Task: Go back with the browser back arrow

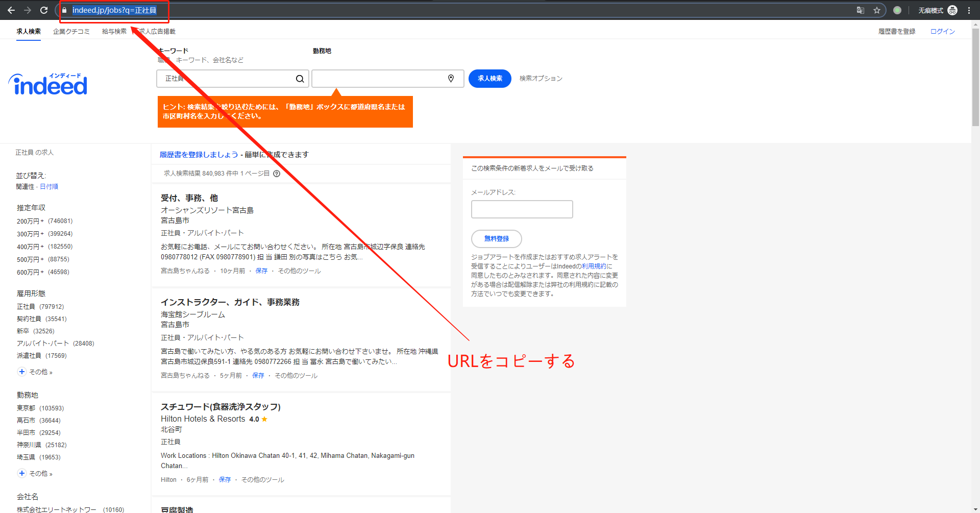Action: click(11, 10)
